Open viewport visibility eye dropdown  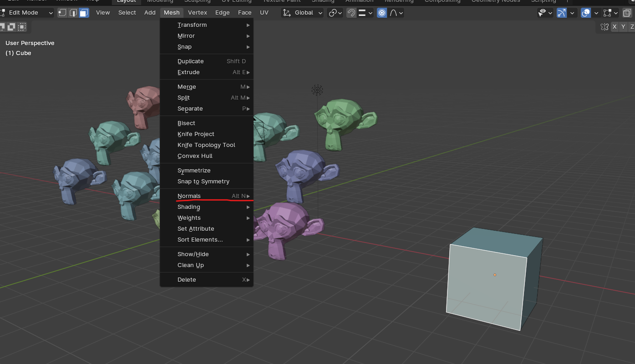545,13
